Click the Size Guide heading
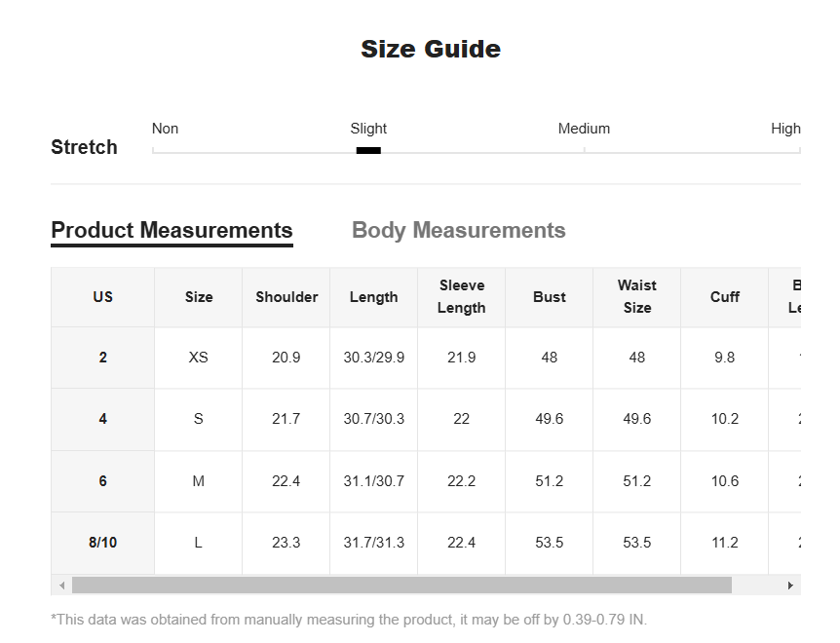 431,50
